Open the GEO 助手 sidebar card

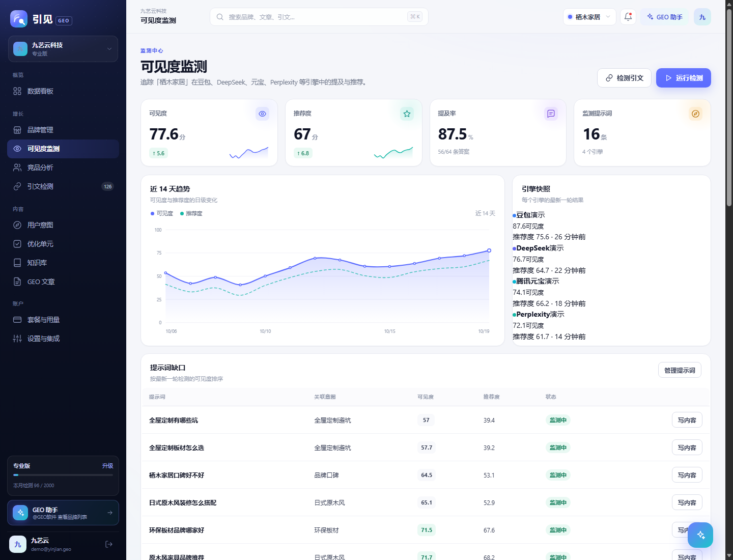coord(63,513)
